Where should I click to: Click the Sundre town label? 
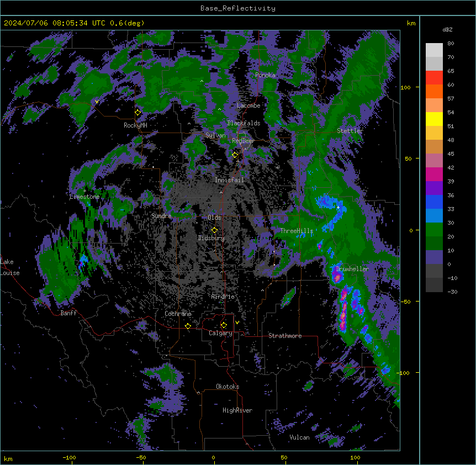point(161,216)
